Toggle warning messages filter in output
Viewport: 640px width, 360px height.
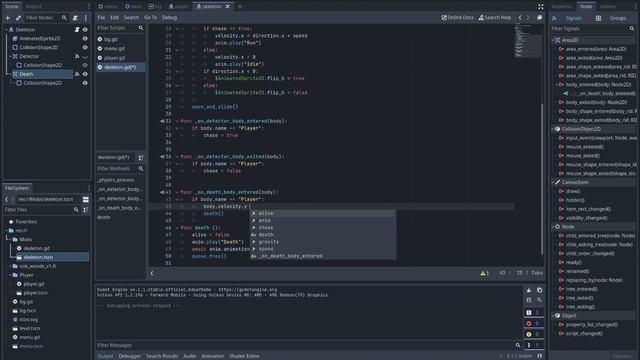[x=533, y=334]
